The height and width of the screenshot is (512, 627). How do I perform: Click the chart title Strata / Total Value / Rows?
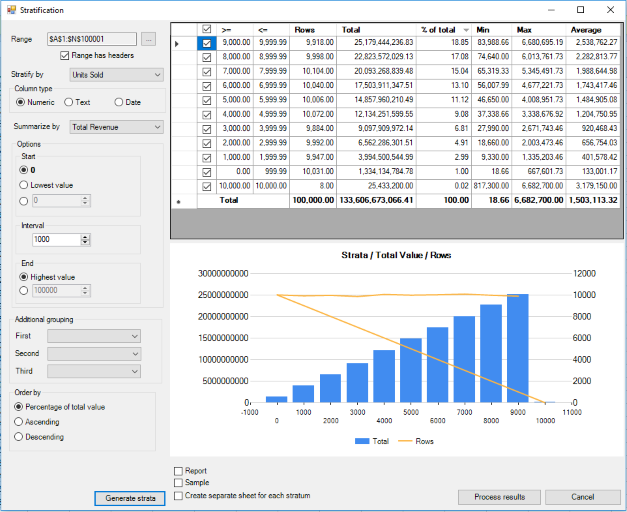pos(396,255)
